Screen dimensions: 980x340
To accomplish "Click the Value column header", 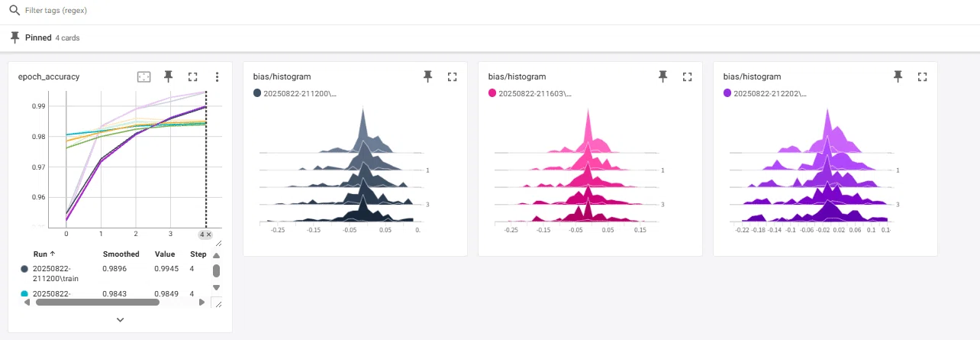I will tap(164, 254).
